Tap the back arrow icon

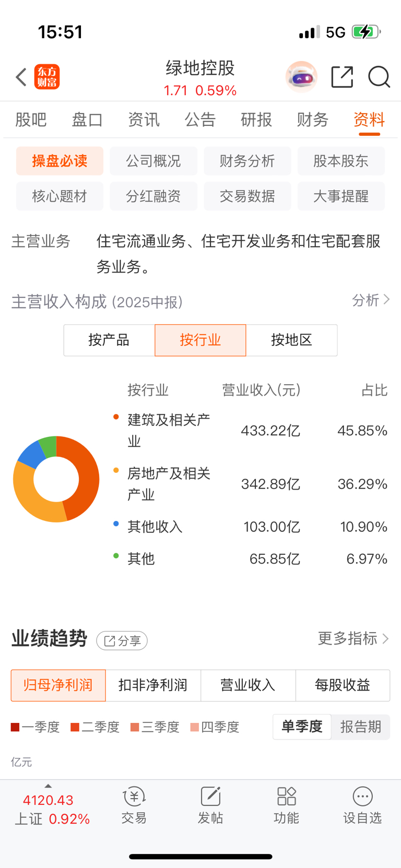click(x=21, y=77)
